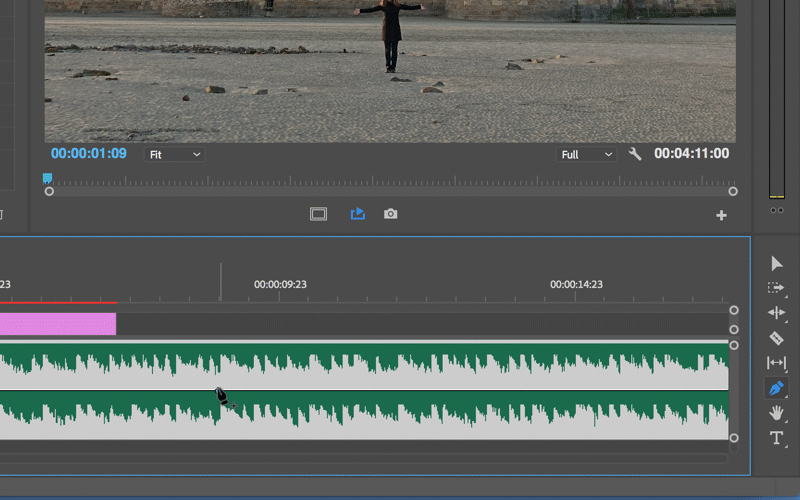Click the timeline playhead line
The image size is (800, 500).
(220, 282)
